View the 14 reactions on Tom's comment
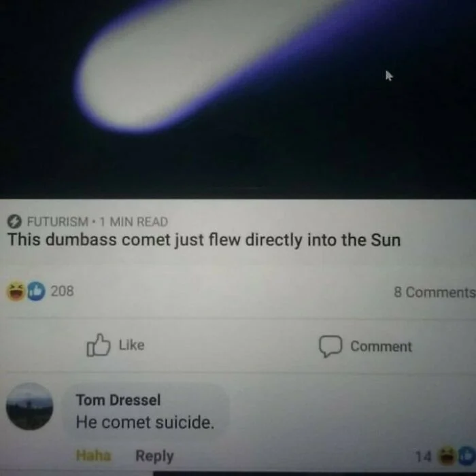476x476 pixels. (423, 456)
